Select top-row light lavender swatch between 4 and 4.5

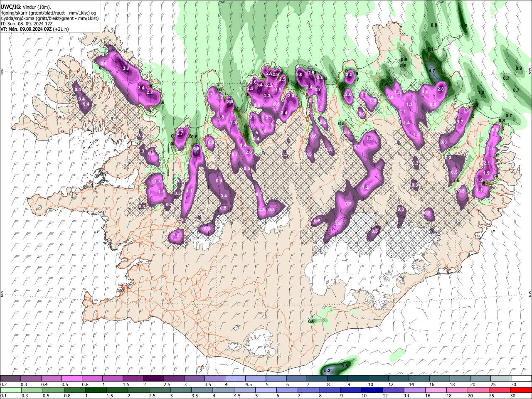point(235,378)
